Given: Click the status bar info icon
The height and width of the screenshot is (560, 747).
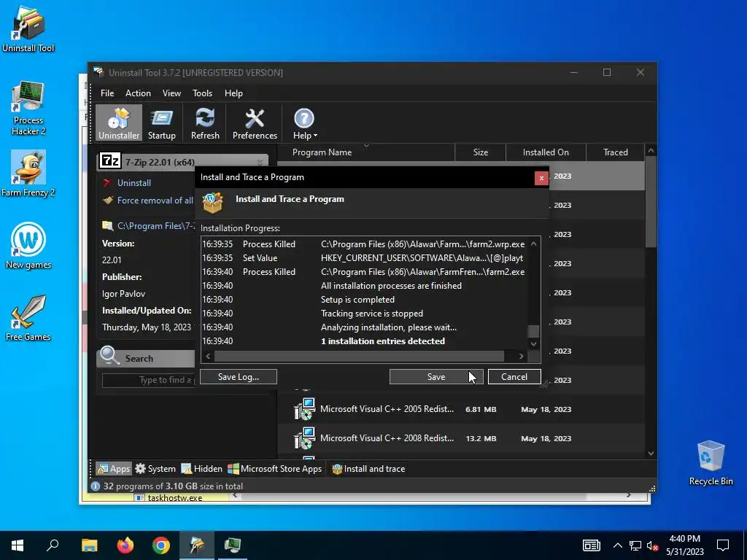Looking at the screenshot, I should coord(96,486).
